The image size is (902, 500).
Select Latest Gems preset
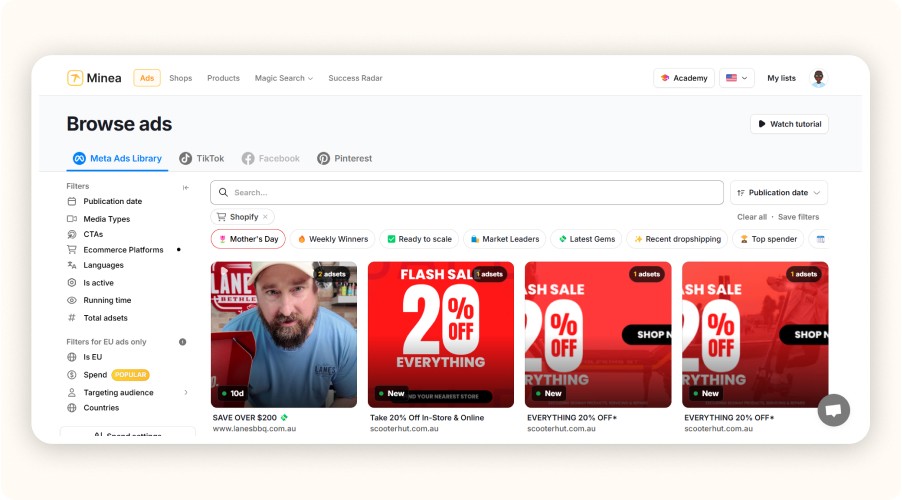pos(586,239)
